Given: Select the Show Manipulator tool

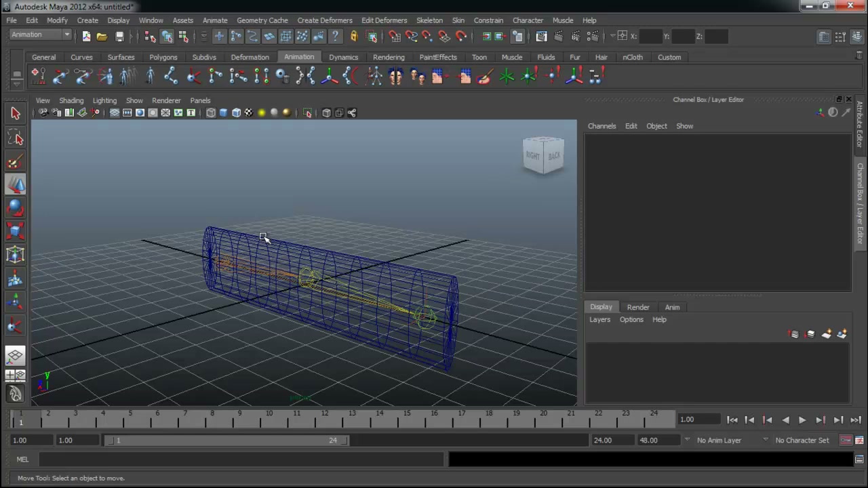Looking at the screenshot, I should coord(16,302).
